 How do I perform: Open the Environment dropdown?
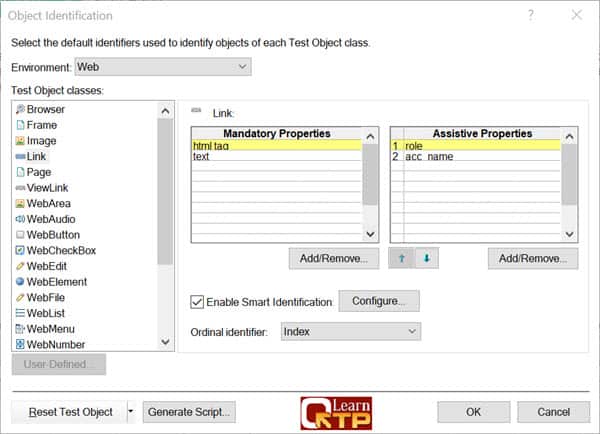(x=163, y=67)
